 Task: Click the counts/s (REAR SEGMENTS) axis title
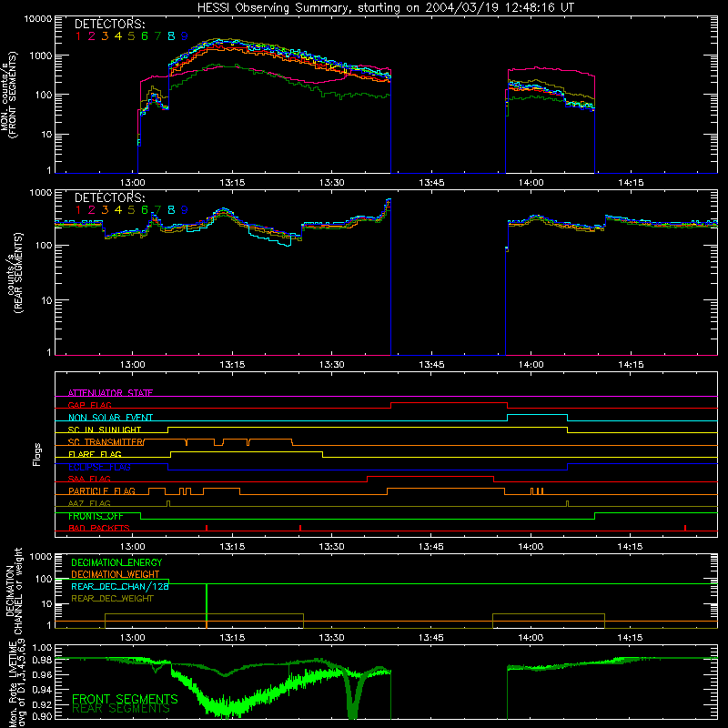[x=15, y=273]
